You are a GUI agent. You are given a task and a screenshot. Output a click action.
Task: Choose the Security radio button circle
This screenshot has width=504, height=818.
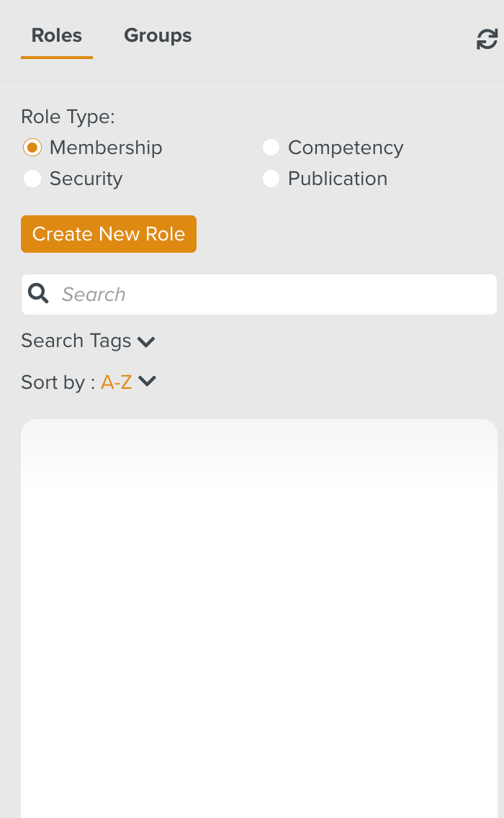point(32,179)
